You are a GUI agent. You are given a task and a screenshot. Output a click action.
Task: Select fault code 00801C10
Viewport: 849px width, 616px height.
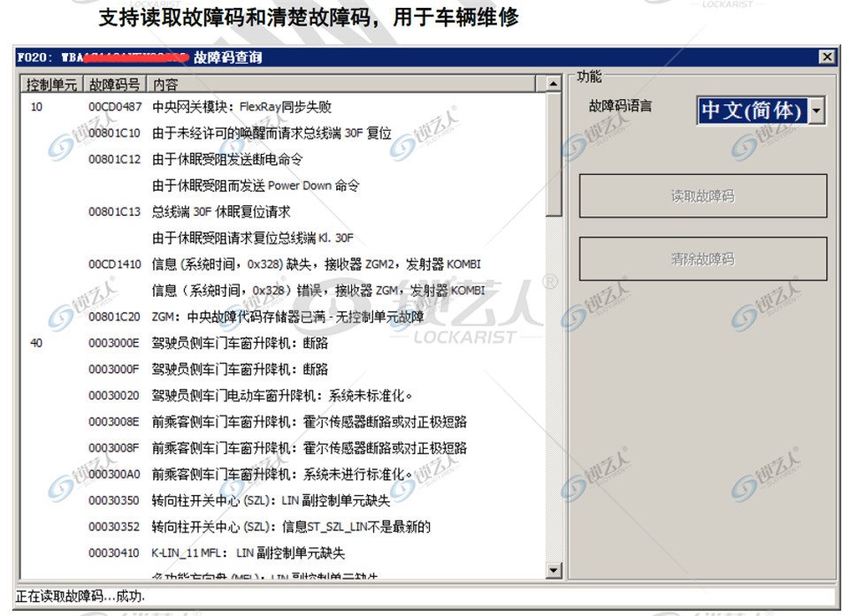coord(114,133)
